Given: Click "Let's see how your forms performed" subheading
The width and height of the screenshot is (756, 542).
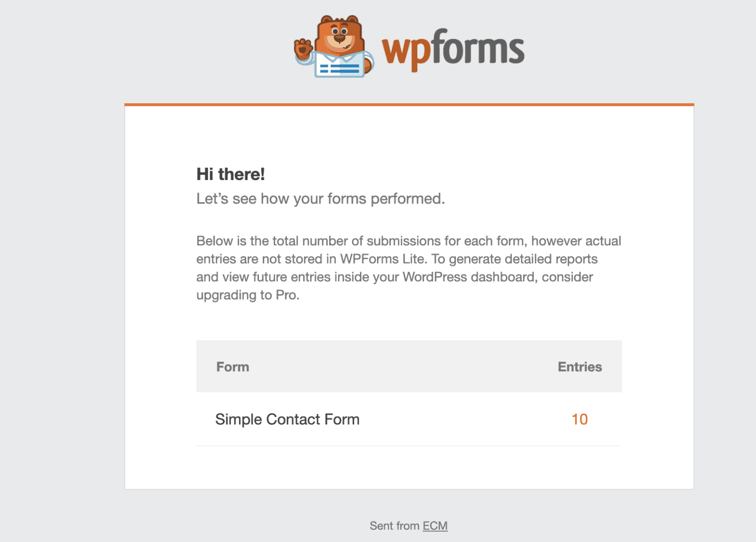Looking at the screenshot, I should coord(320,199).
